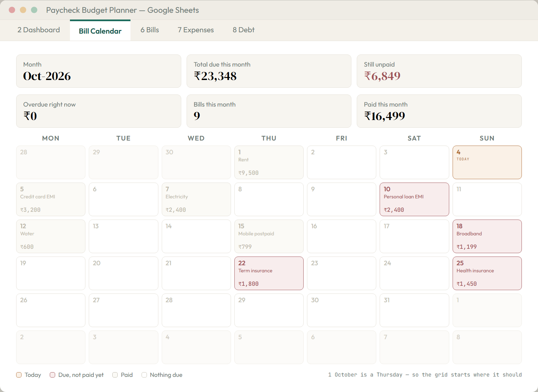Open the Credit card EMI day cell

coord(51,199)
